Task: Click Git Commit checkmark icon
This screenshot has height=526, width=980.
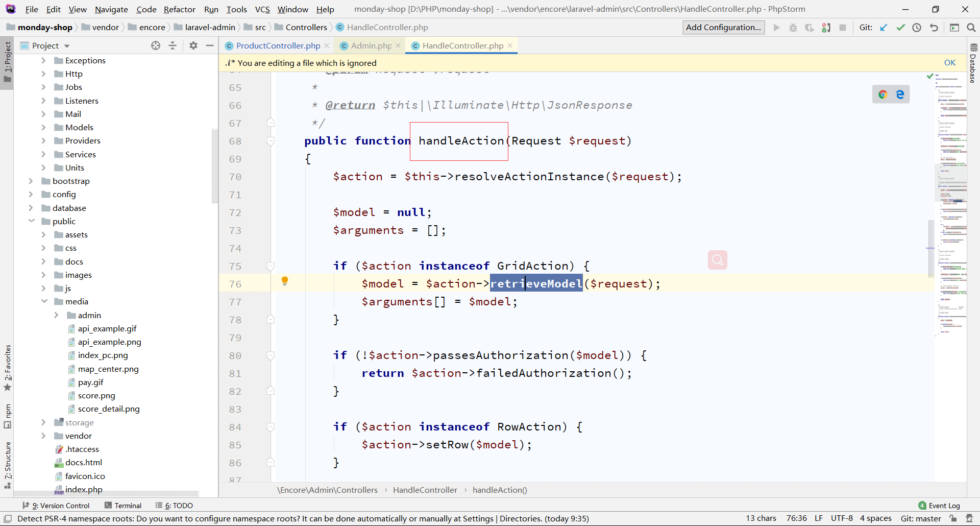Action: coord(900,28)
